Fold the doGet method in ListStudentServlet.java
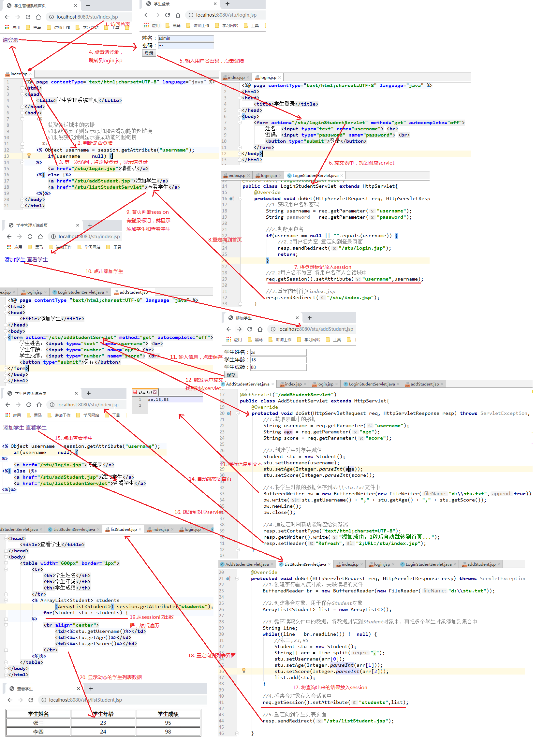 coord(237,579)
